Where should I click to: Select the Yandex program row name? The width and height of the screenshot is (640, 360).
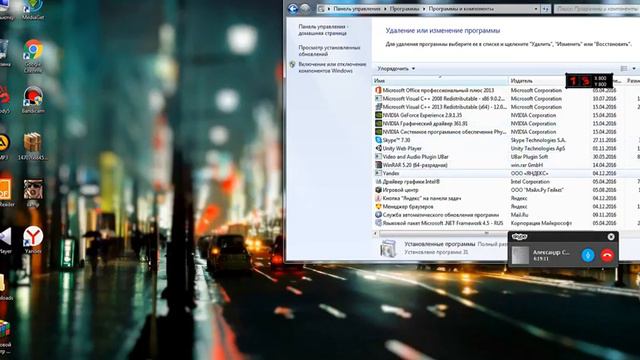[391, 173]
